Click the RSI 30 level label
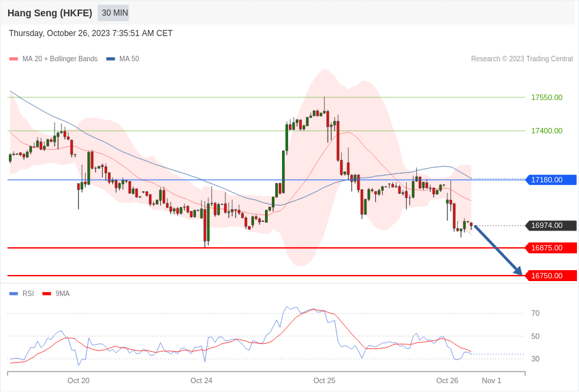Screen dimensions: 579x392 [535, 359]
